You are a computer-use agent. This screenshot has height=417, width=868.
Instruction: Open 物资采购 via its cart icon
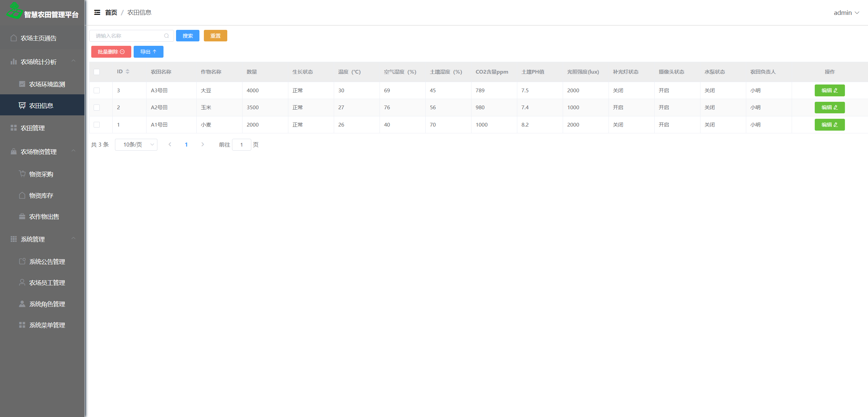click(22, 174)
